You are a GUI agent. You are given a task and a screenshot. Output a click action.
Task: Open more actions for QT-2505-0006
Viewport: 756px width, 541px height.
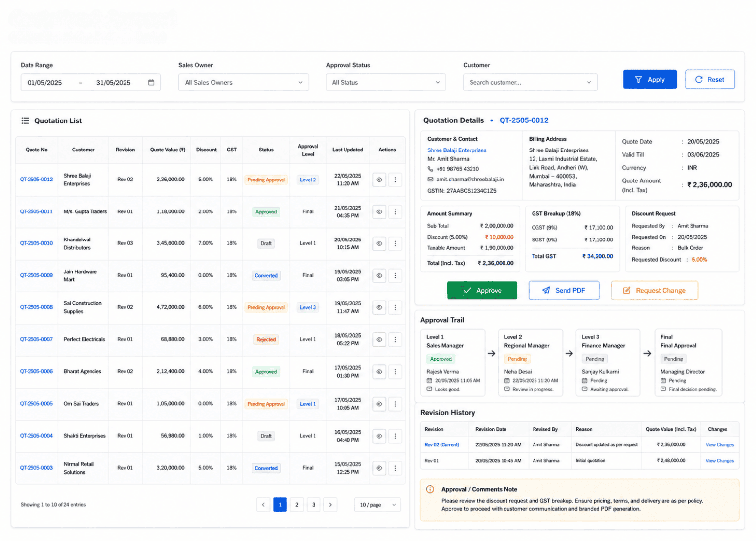395,372
